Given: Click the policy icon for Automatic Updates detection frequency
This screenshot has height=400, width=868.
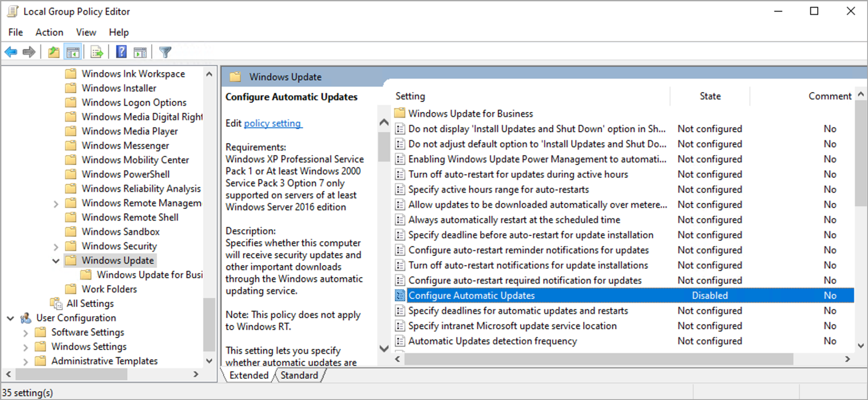Looking at the screenshot, I should 400,341.
